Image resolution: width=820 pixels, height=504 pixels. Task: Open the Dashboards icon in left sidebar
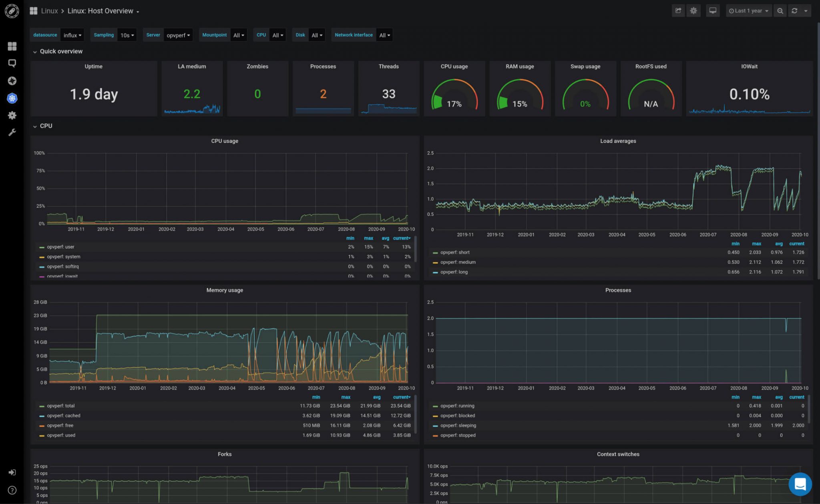pos(12,46)
